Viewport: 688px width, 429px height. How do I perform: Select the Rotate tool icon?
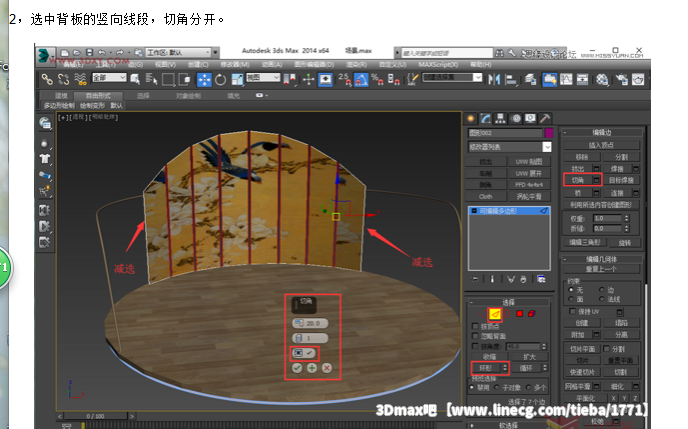221,79
